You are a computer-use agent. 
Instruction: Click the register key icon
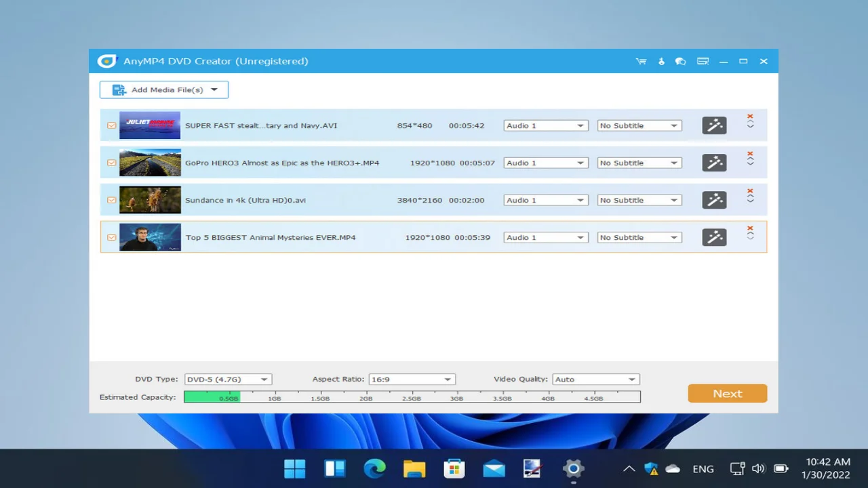tap(661, 61)
